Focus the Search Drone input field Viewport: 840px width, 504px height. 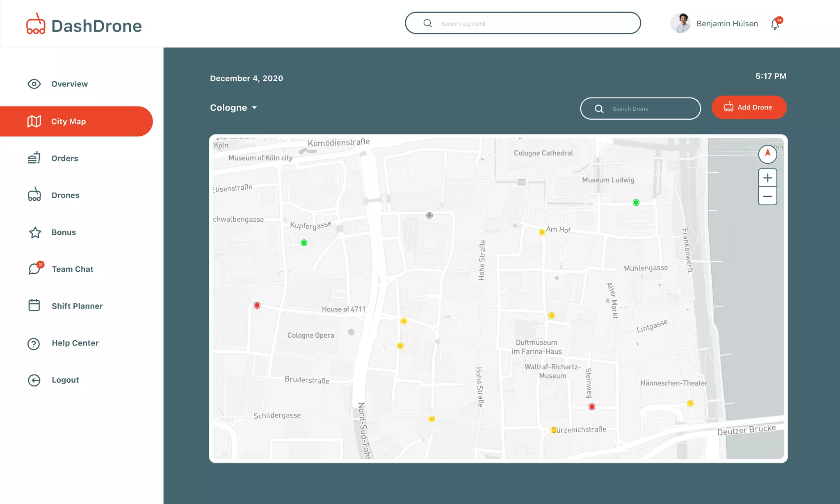640,109
